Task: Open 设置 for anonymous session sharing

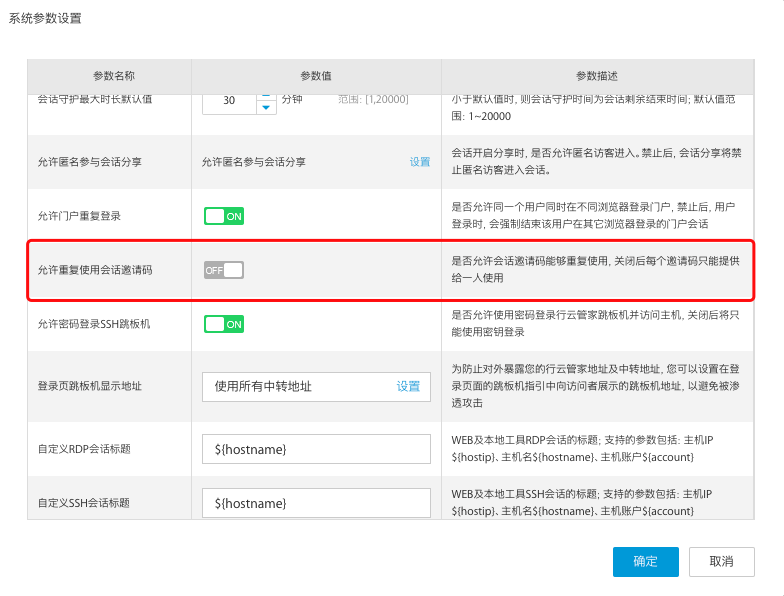Action: 419,162
